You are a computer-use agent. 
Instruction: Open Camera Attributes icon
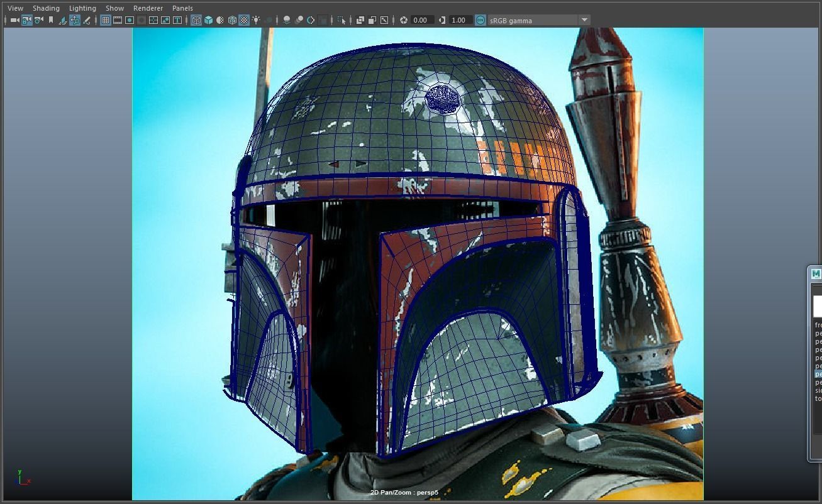(x=38, y=20)
